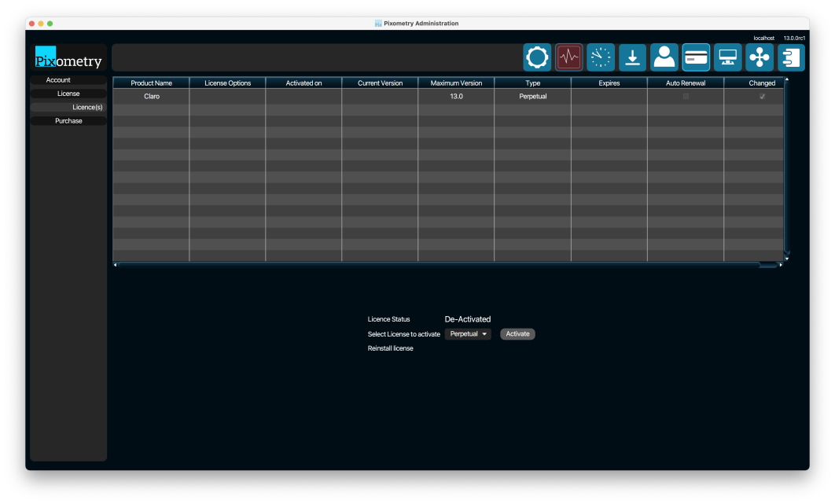Toggle Auto Renewal checkbox for Claro
The image size is (835, 504).
point(686,97)
